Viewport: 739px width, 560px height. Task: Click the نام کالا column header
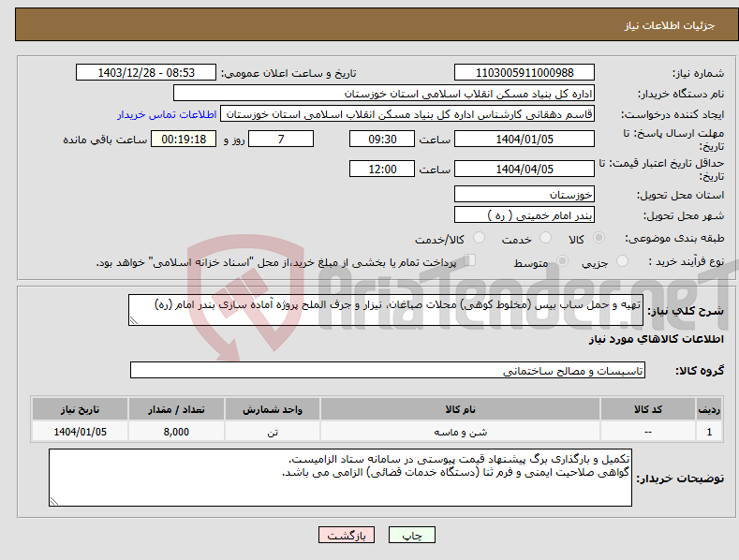pos(460,409)
